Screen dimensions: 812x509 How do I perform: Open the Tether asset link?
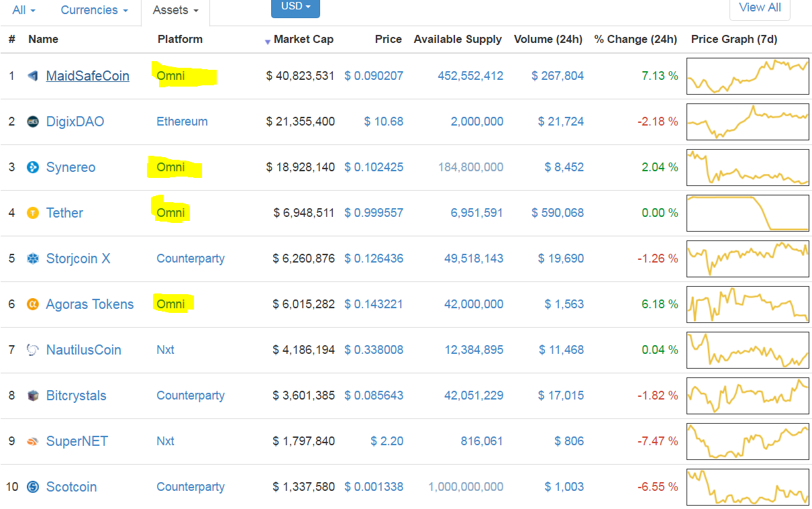(64, 213)
